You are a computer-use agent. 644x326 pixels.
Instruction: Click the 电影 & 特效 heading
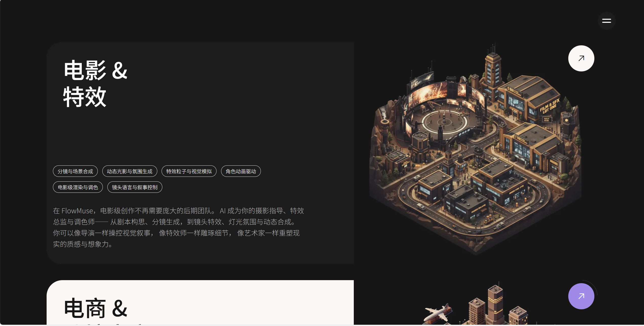(95, 84)
